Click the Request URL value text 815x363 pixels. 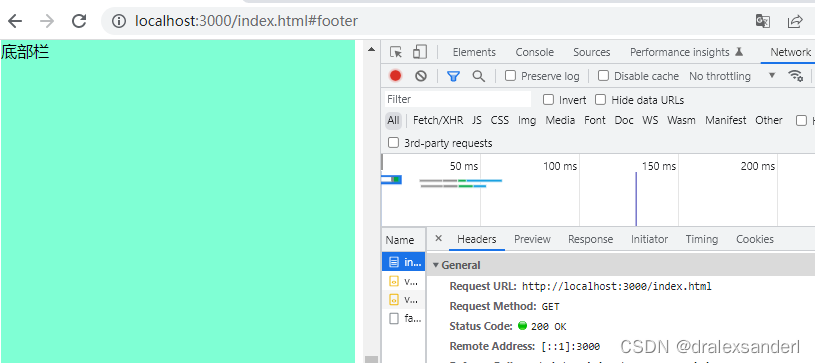(616, 286)
